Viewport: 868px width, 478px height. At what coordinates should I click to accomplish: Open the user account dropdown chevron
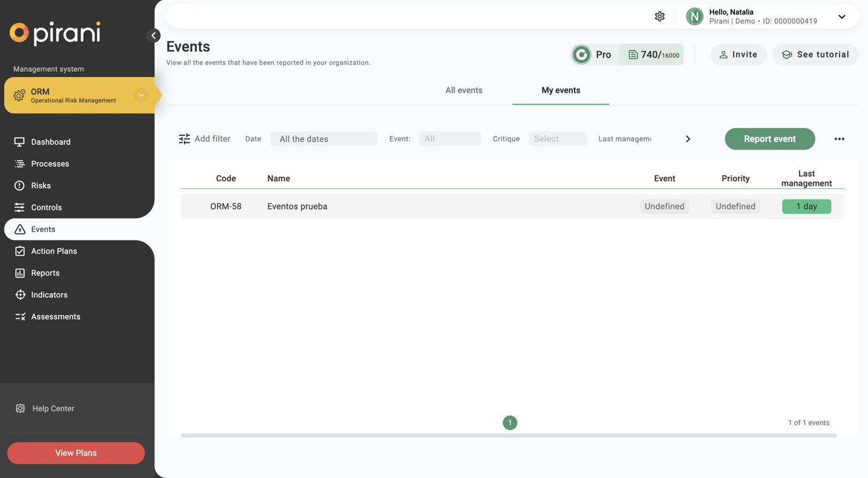click(x=842, y=17)
